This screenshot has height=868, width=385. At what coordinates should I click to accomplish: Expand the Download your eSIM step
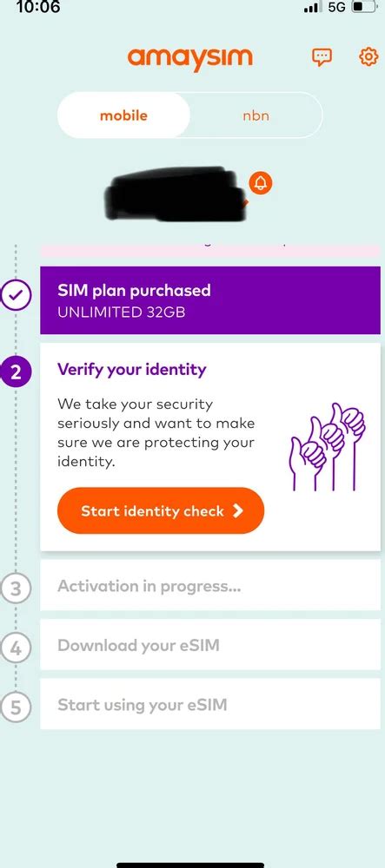pyautogui.click(x=210, y=645)
